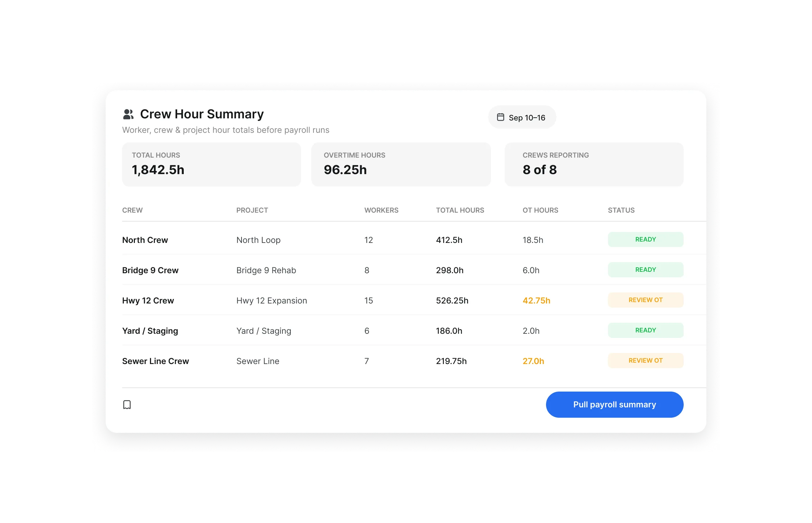Screen dimensions: 812x523
Task: Select the North Crew row name
Action: point(145,240)
